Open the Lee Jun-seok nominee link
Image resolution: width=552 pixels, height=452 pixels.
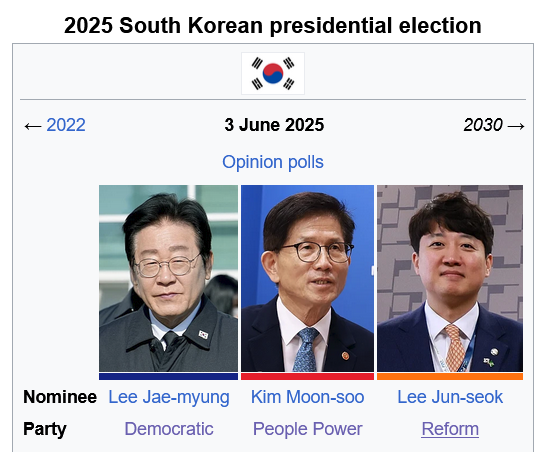[x=450, y=397]
